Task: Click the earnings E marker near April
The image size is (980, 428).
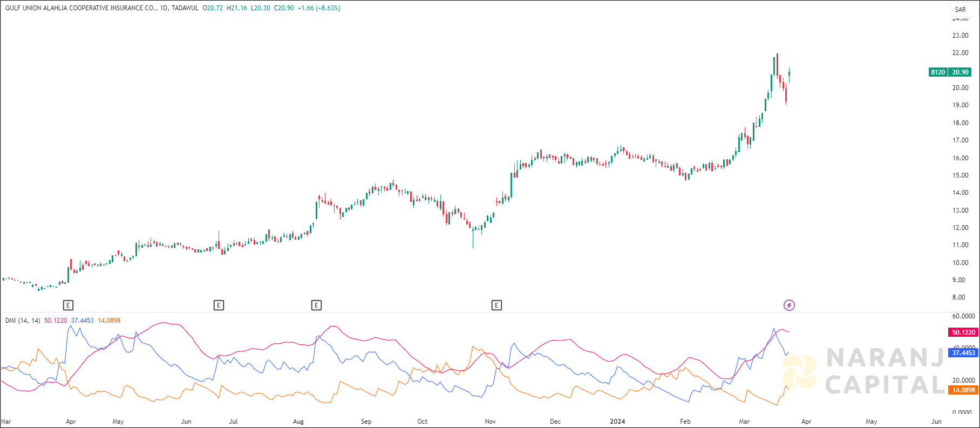Action: click(x=68, y=305)
